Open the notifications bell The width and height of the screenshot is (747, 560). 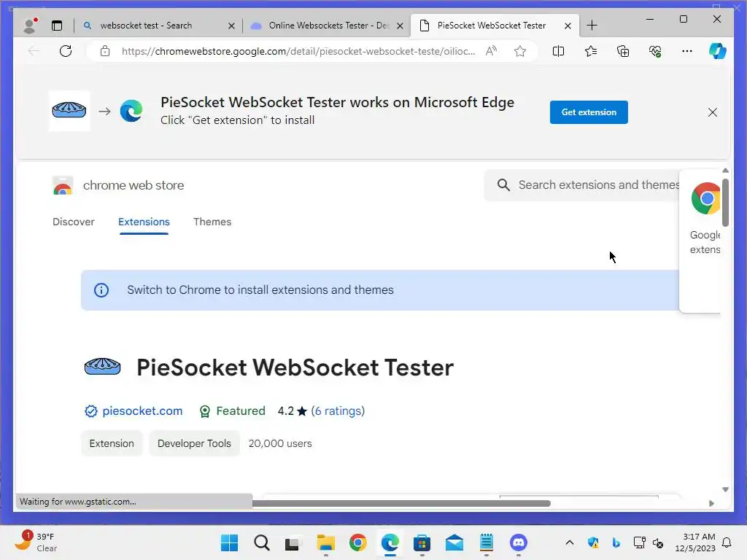coord(727,542)
